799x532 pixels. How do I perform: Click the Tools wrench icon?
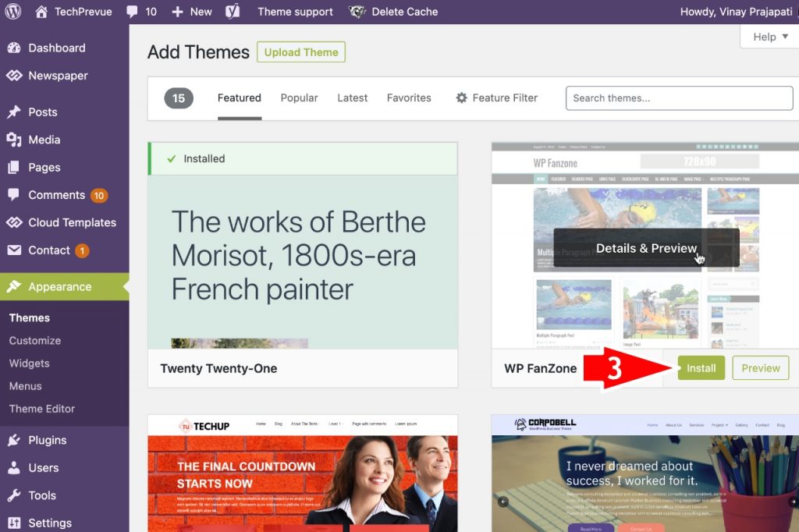click(14, 495)
